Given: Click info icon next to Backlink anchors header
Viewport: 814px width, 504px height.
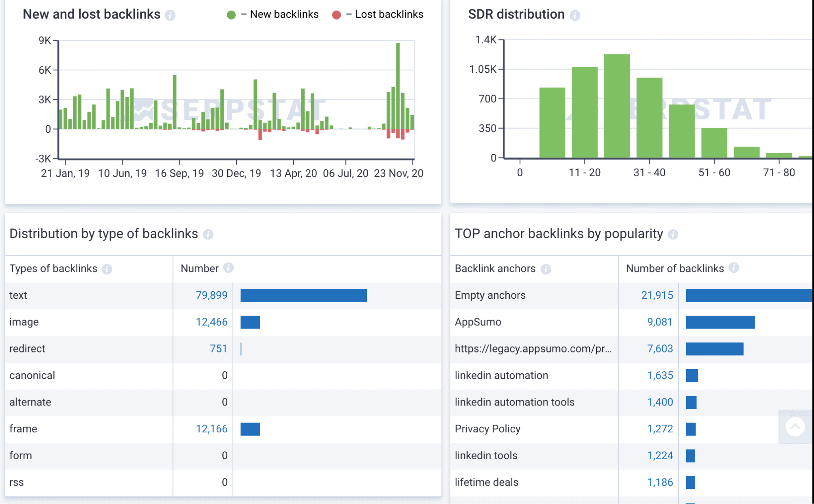Looking at the screenshot, I should [546, 269].
